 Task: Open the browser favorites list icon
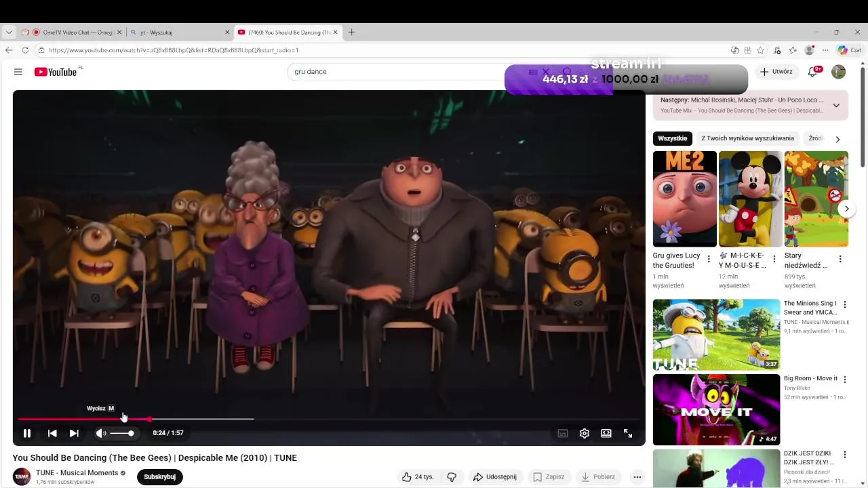(793, 50)
